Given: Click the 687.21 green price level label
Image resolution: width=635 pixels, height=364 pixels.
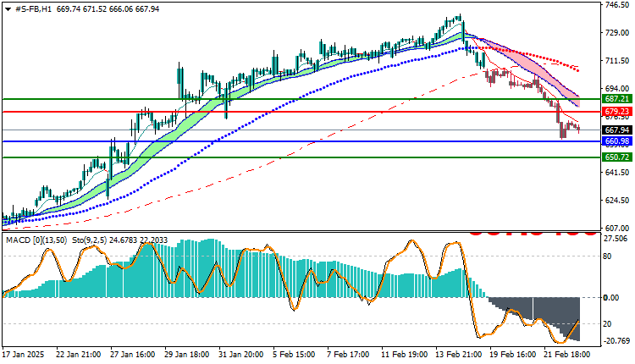Looking at the screenshot, I should 617,99.
